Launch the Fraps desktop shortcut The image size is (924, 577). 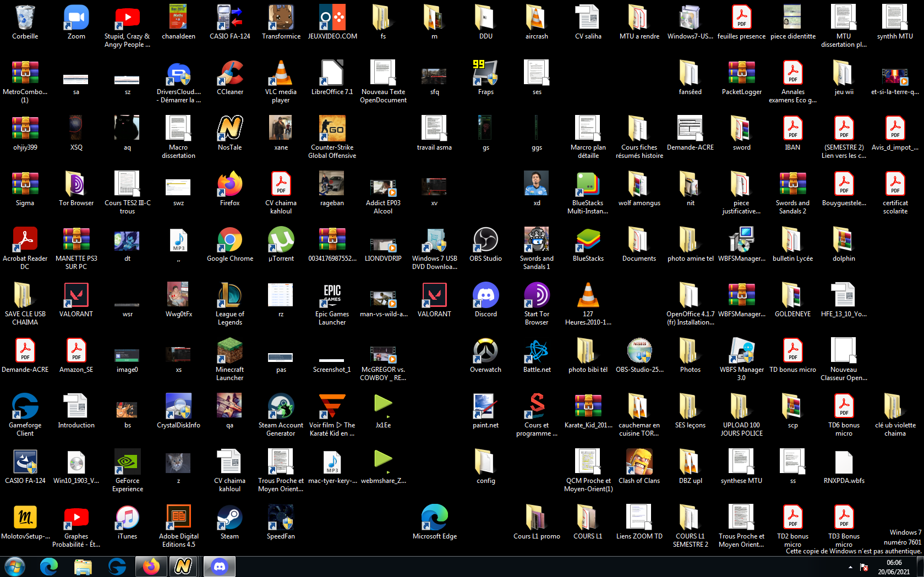click(x=485, y=78)
